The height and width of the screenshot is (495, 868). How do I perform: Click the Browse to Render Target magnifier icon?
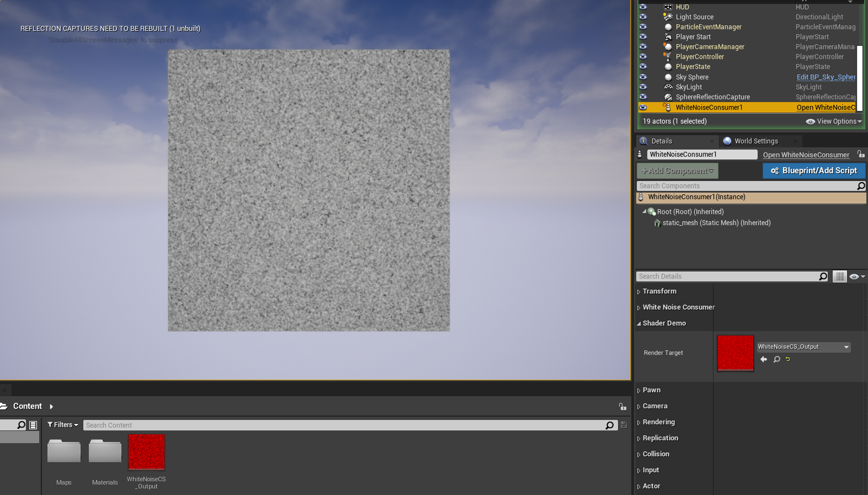pos(776,359)
